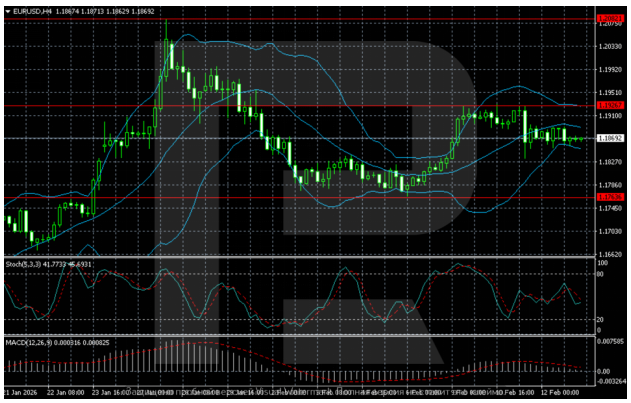Screen dimensions: 631x403
Task: Select the 1.18270 price axis label
Action: click(608, 162)
